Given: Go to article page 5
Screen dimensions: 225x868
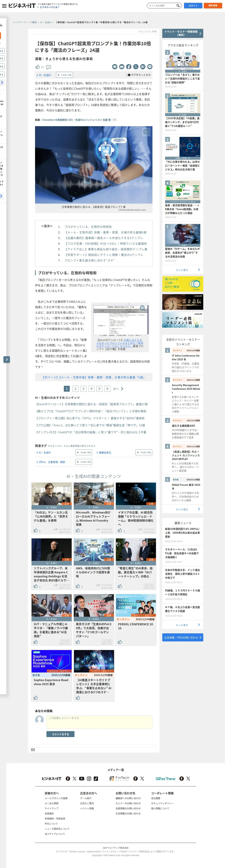Looking at the screenshot, I should click(x=99, y=389).
